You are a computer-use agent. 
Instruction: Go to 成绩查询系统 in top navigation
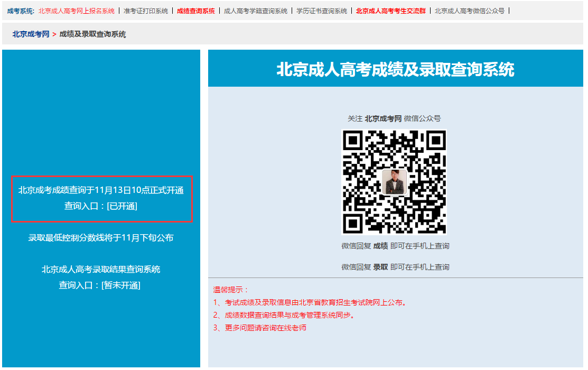(x=196, y=11)
